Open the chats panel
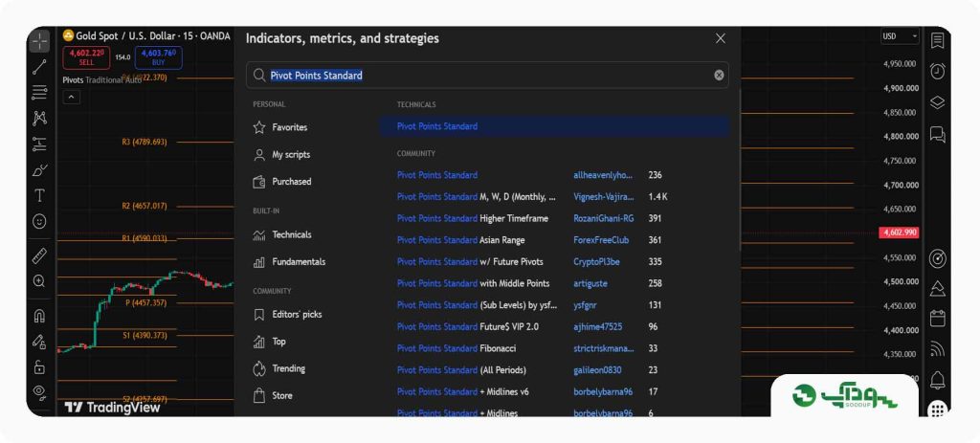The height and width of the screenshot is (443, 980). pos(938,134)
